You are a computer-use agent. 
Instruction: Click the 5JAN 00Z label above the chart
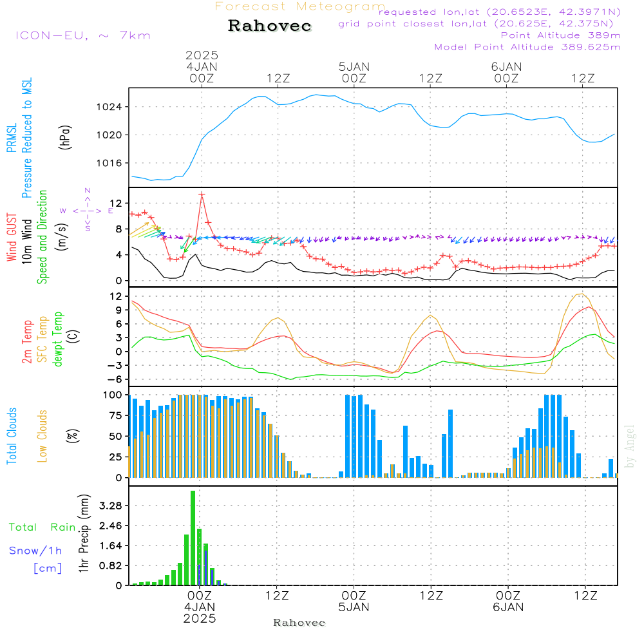tap(354, 72)
